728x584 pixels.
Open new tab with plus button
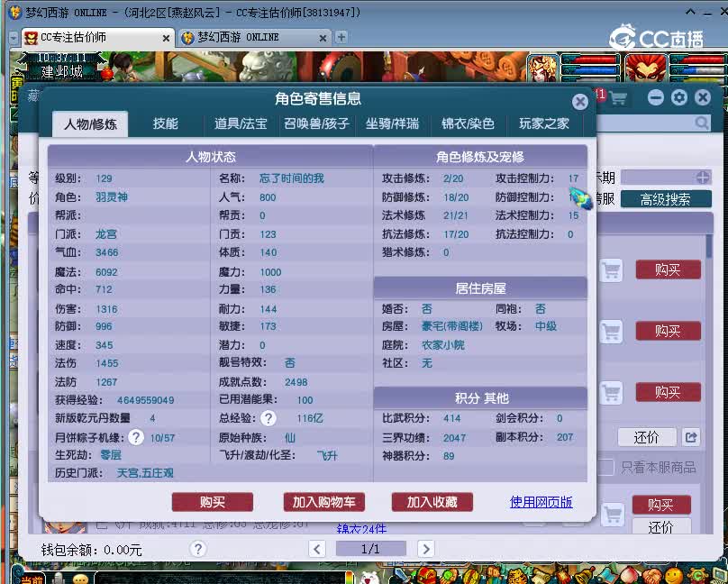click(x=341, y=37)
